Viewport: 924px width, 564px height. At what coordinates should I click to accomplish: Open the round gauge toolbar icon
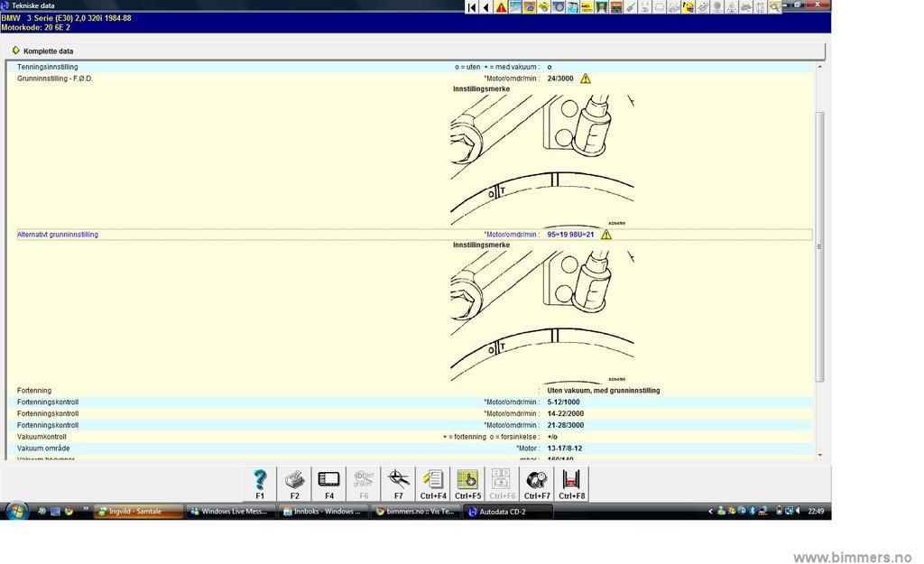pyautogui.click(x=558, y=7)
